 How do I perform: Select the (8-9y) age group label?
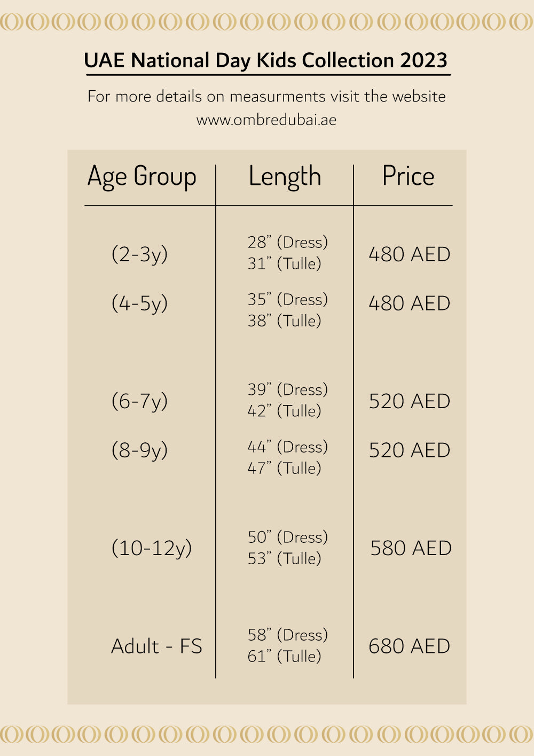(x=139, y=450)
